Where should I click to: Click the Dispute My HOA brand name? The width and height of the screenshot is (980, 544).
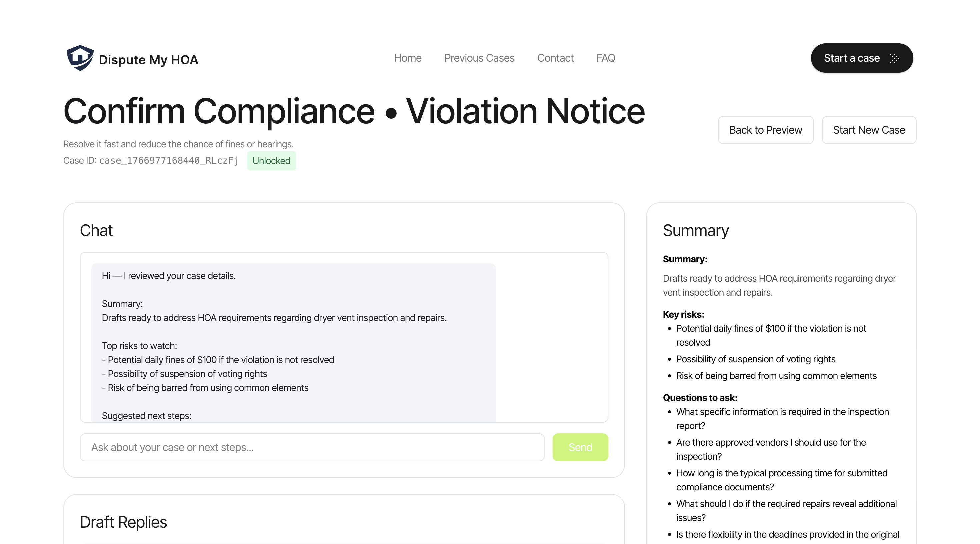(148, 60)
